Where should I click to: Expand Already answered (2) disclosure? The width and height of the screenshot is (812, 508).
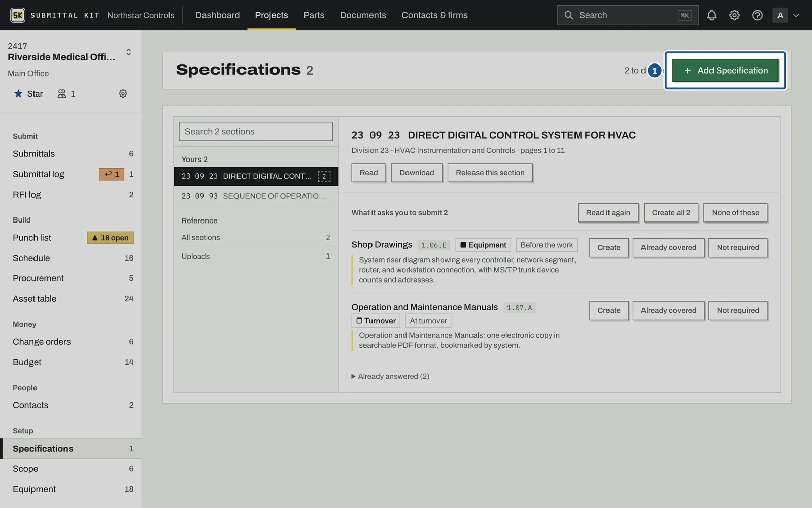(390, 376)
